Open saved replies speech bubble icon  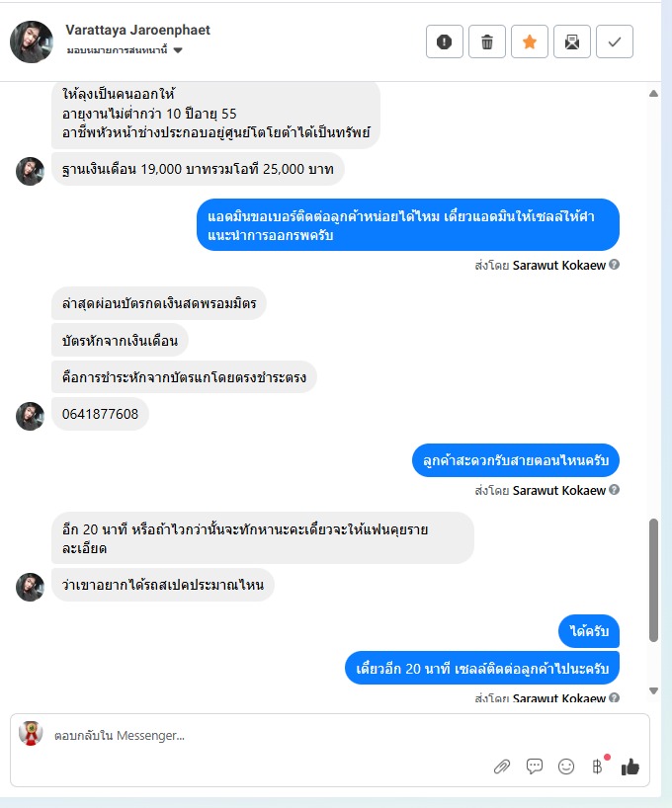pos(535,767)
